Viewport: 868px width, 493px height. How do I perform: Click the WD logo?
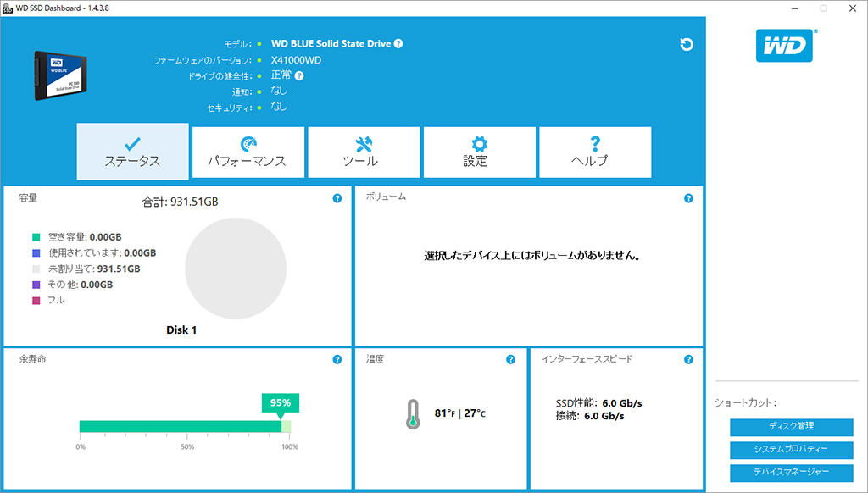click(x=786, y=46)
